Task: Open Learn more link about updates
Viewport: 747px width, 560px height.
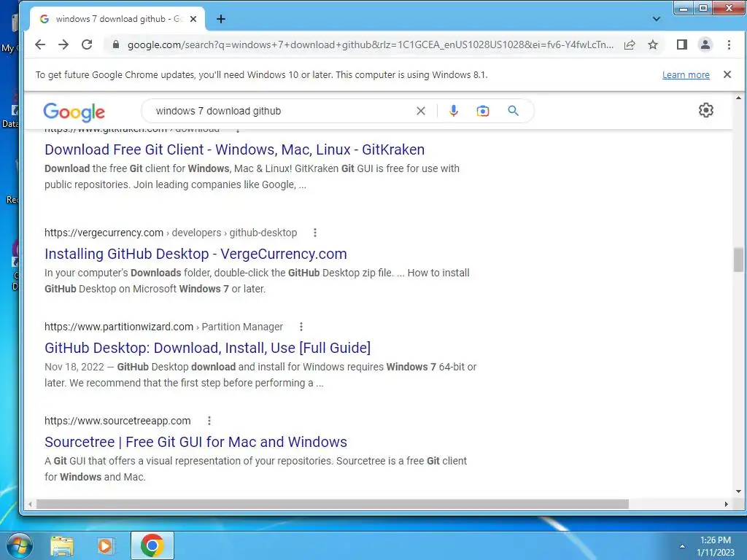Action: point(686,75)
